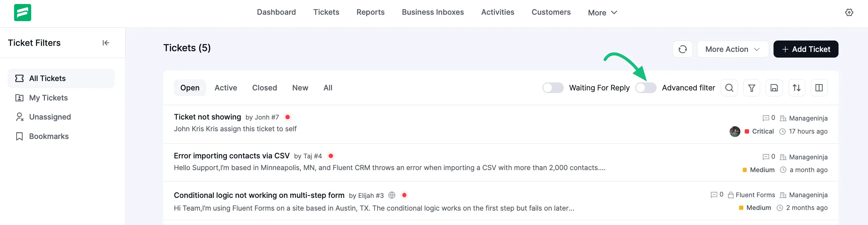Expand the More Action dropdown

click(733, 49)
